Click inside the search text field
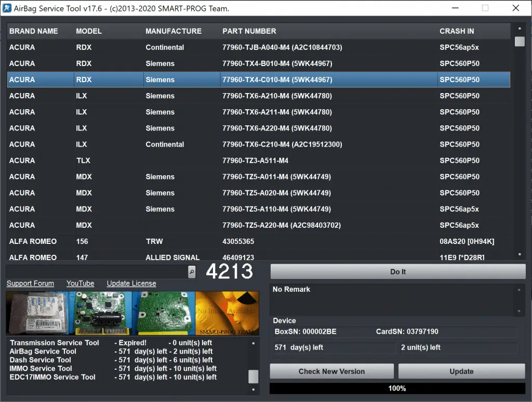This screenshot has height=402, width=532. click(x=96, y=271)
